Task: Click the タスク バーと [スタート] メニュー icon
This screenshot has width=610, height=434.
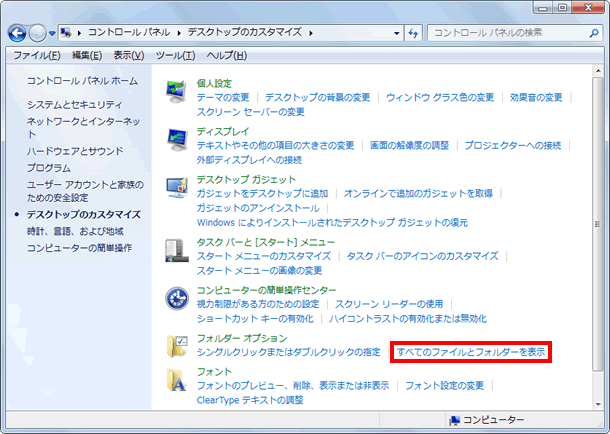Action: coord(177,250)
